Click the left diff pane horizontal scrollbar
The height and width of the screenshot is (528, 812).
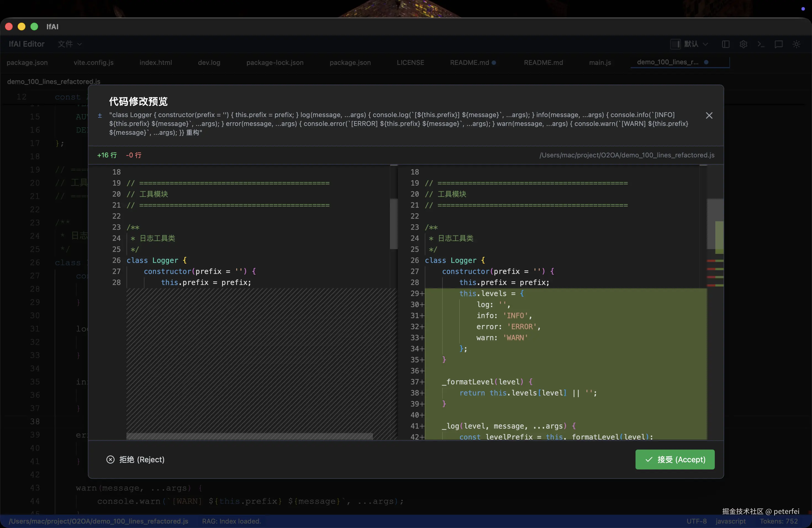point(249,436)
